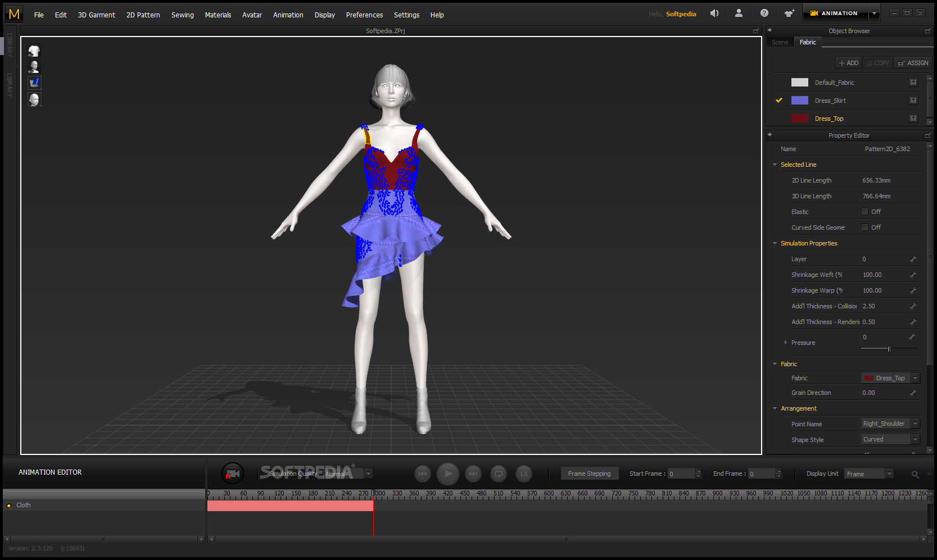Toggle the sound speaker icon
The height and width of the screenshot is (560, 937).
(x=714, y=13)
